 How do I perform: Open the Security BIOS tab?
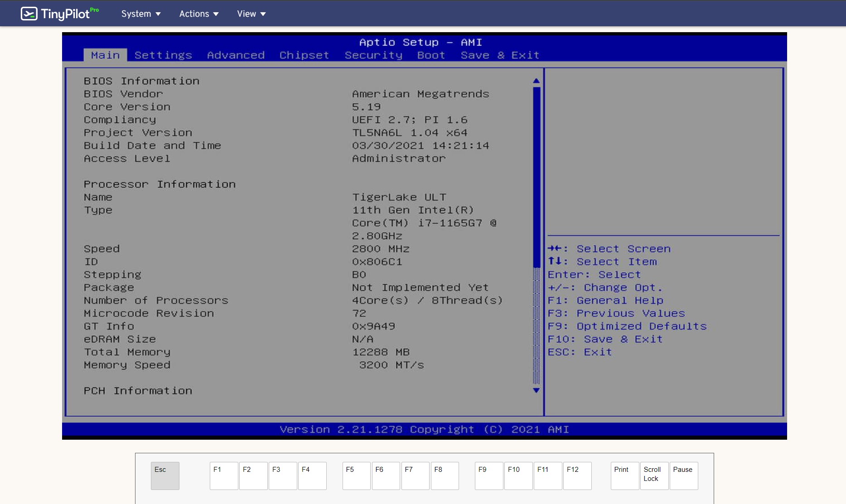[x=373, y=55]
